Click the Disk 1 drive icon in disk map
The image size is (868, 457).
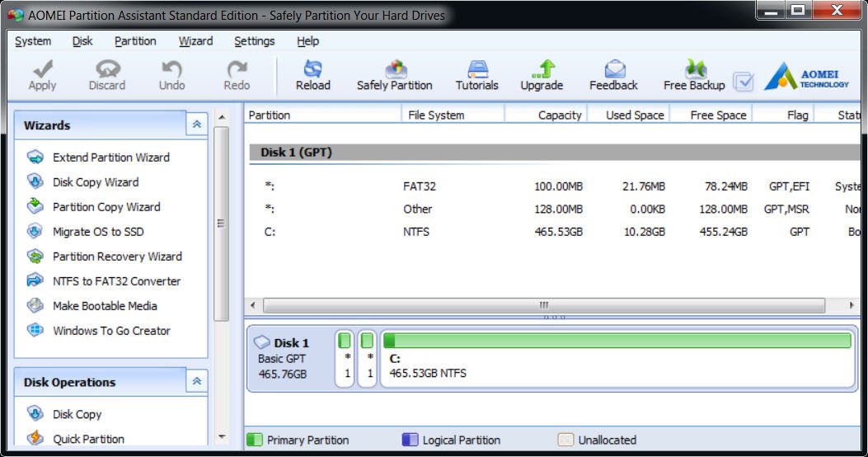262,342
